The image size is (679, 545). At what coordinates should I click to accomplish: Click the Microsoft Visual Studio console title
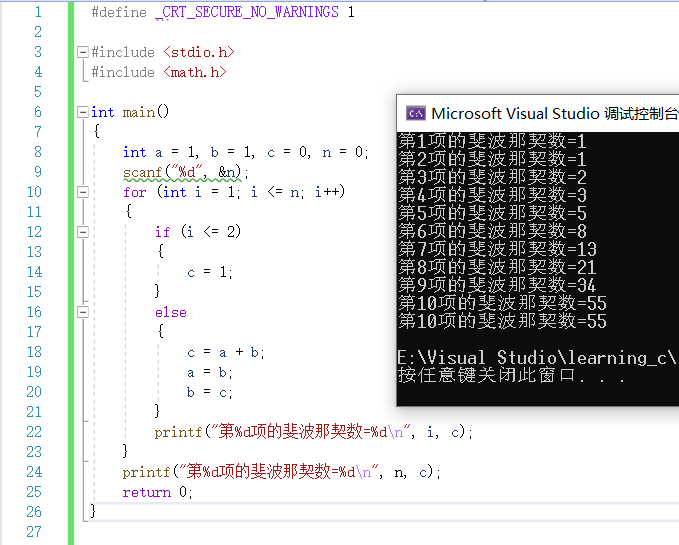tap(554, 113)
